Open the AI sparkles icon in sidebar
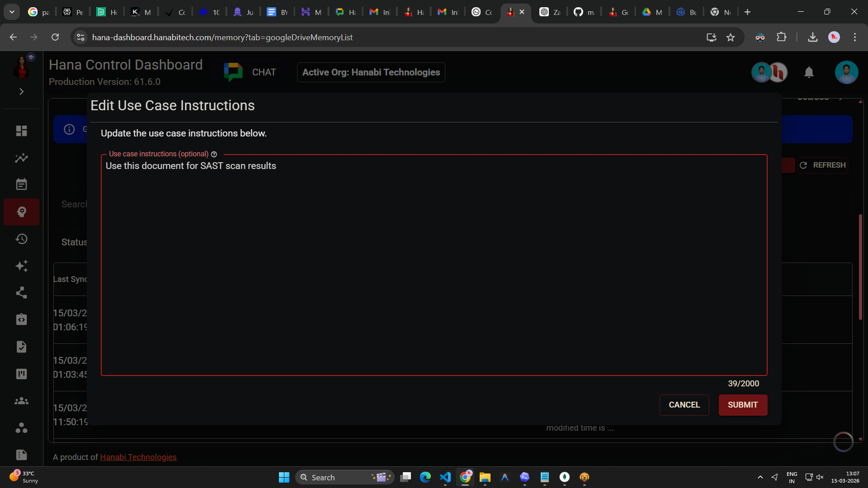Image resolution: width=868 pixels, height=488 pixels. point(21,266)
